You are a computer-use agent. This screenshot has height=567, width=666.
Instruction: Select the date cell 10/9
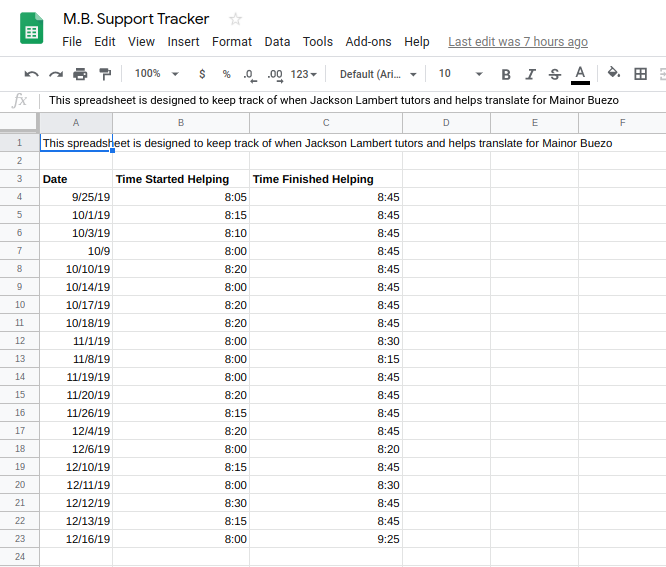pos(76,251)
